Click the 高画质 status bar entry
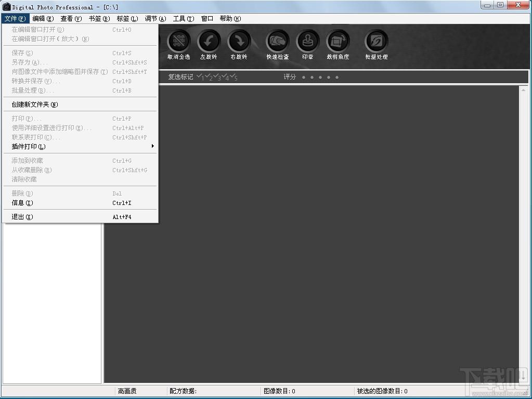 [127, 391]
